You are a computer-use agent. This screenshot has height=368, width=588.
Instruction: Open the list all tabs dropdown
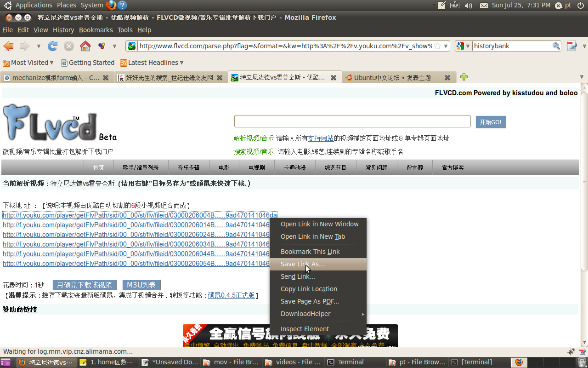click(x=582, y=77)
